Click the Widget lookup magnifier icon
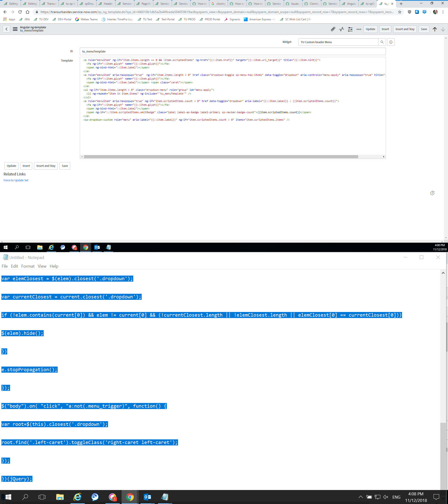The width and height of the screenshot is (448, 504). coord(382,42)
